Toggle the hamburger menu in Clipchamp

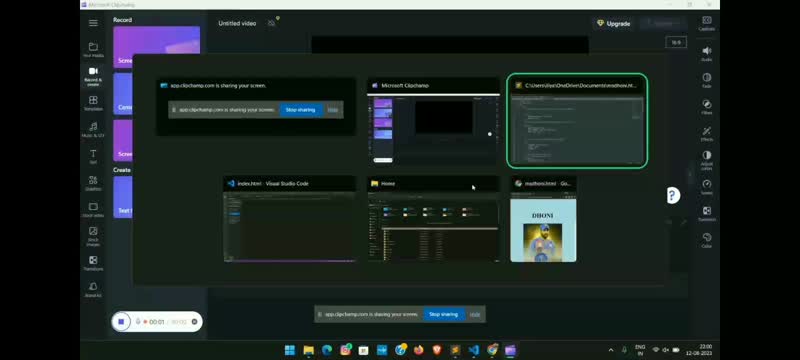click(93, 23)
